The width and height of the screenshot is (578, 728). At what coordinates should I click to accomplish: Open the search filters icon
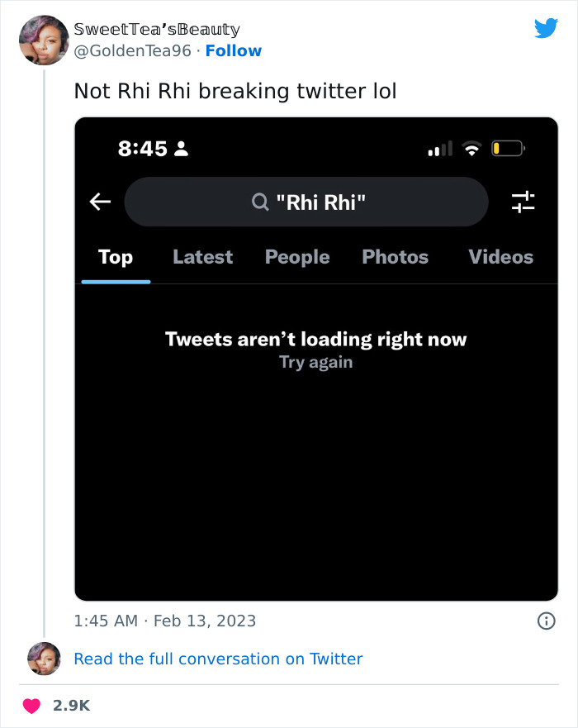[524, 201]
